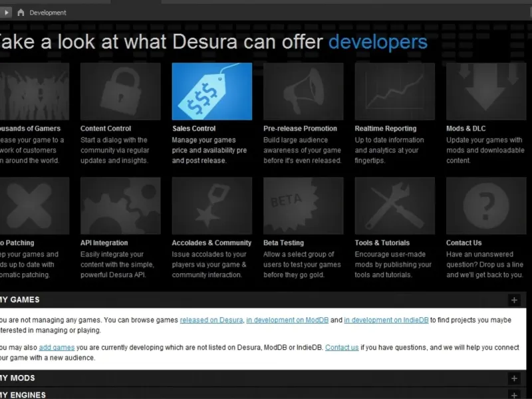
Task: Select the 'Pre-release Promotion' heading
Action: click(x=301, y=128)
